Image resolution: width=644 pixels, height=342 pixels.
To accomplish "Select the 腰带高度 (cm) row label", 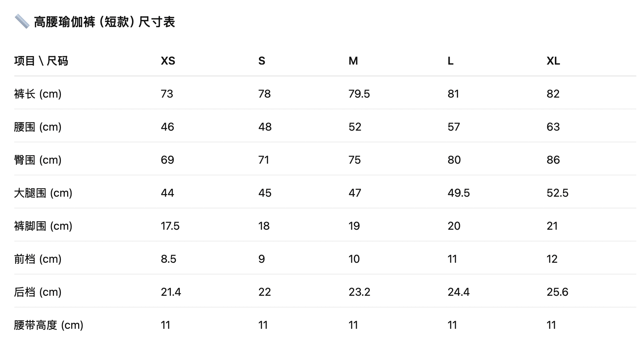I will (49, 325).
